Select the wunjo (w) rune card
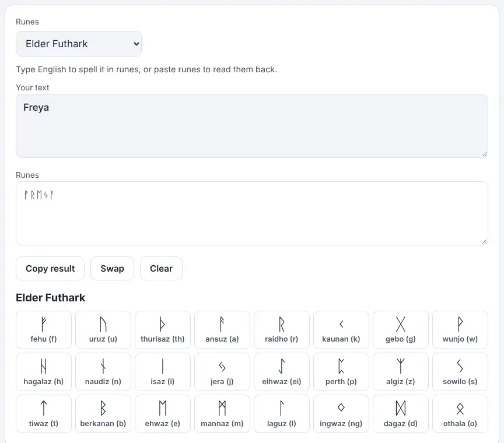This screenshot has width=504, height=443. pos(460,329)
